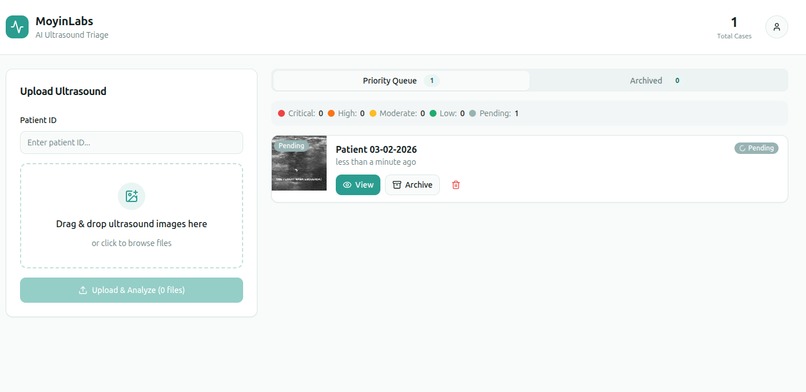806x392 pixels.
Task: Delete the Patient 03-02-2026 case
Action: [455, 185]
